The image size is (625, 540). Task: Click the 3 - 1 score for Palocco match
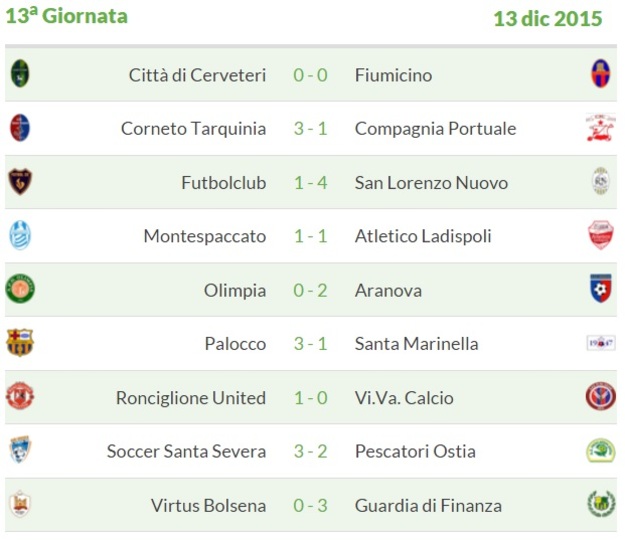point(310,344)
